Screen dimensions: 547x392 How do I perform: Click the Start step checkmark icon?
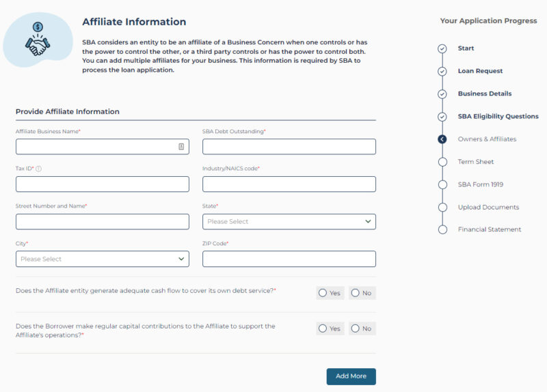coord(442,48)
